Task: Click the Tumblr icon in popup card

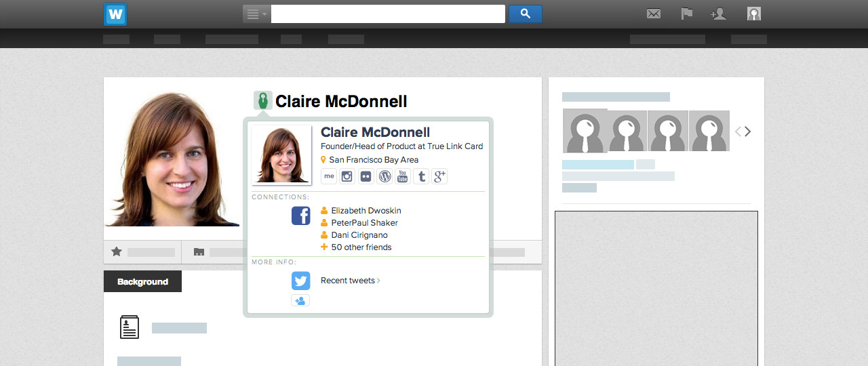Action: pyautogui.click(x=421, y=176)
